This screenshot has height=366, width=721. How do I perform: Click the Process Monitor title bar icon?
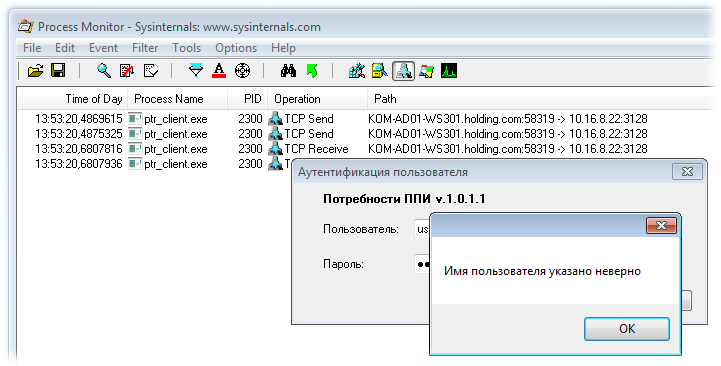pos(26,26)
